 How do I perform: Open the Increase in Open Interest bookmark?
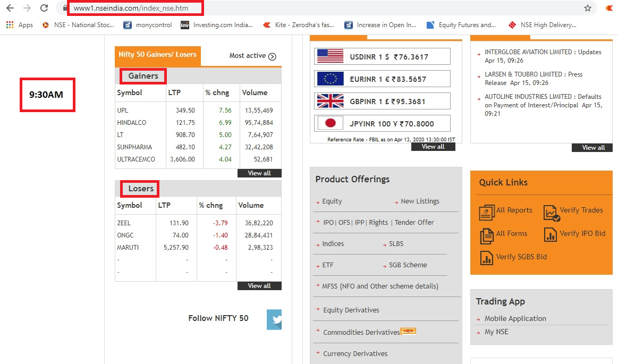pyautogui.click(x=380, y=25)
